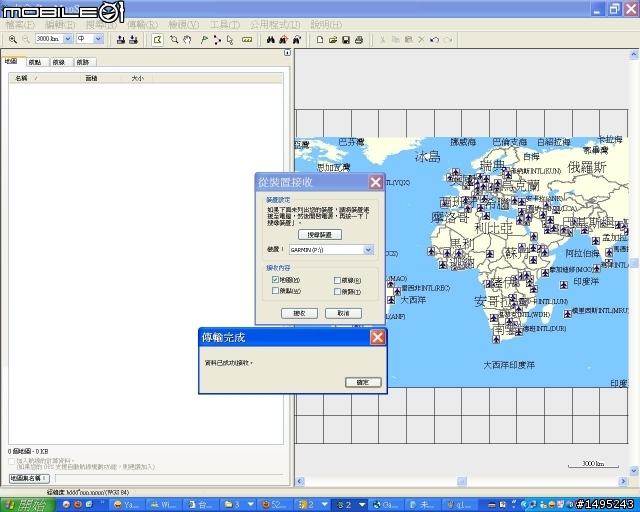640x512 pixels.
Task: Expand the taskbar group showing 3
Action: tap(251, 505)
